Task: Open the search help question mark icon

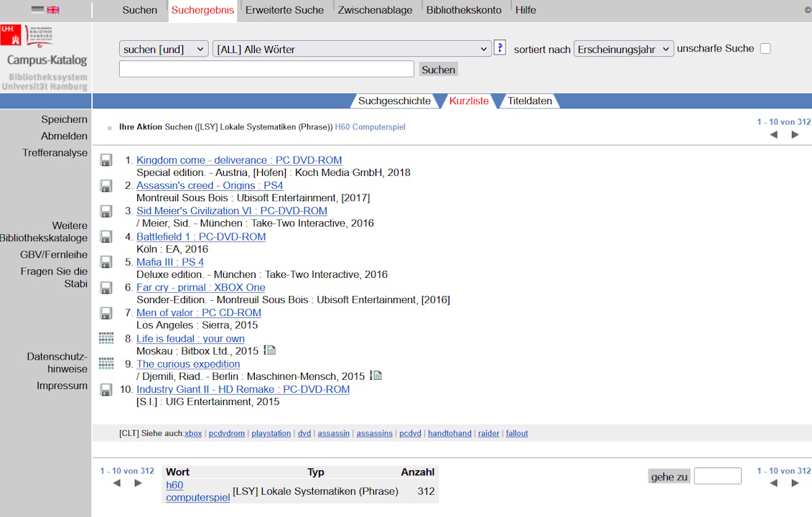Action: coord(500,48)
